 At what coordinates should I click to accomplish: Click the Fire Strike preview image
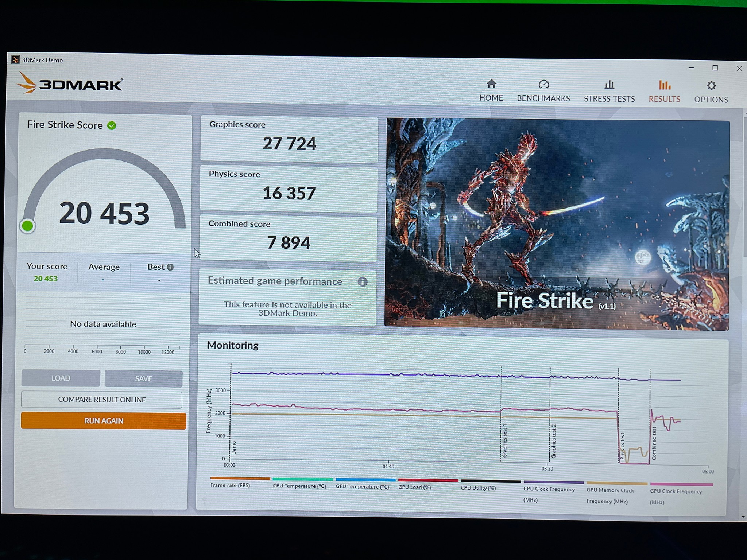[557, 224]
